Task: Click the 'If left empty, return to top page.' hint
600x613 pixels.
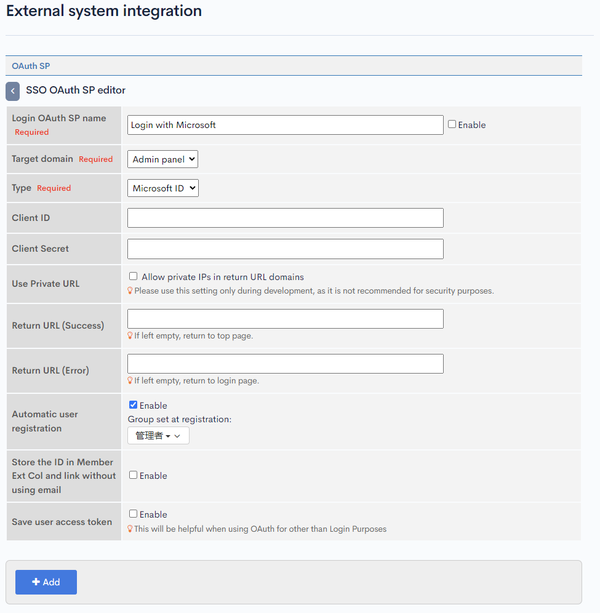Action: click(193, 336)
